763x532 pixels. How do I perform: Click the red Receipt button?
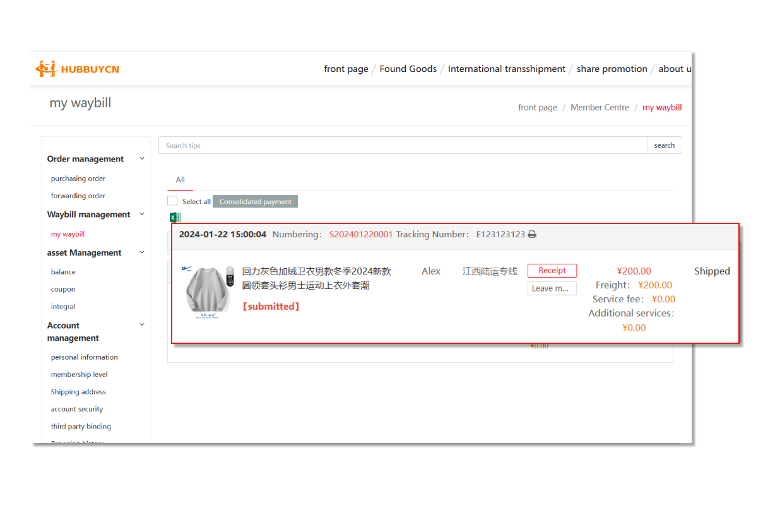pos(552,271)
